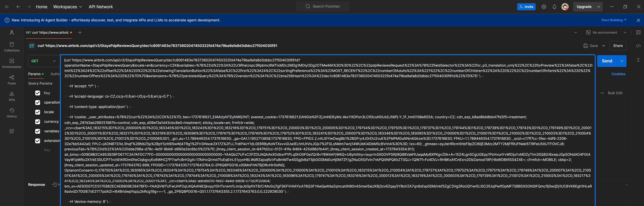This screenshot has width=644, height=206.
Task: Click the Cookies link
Action: click(x=618, y=74)
